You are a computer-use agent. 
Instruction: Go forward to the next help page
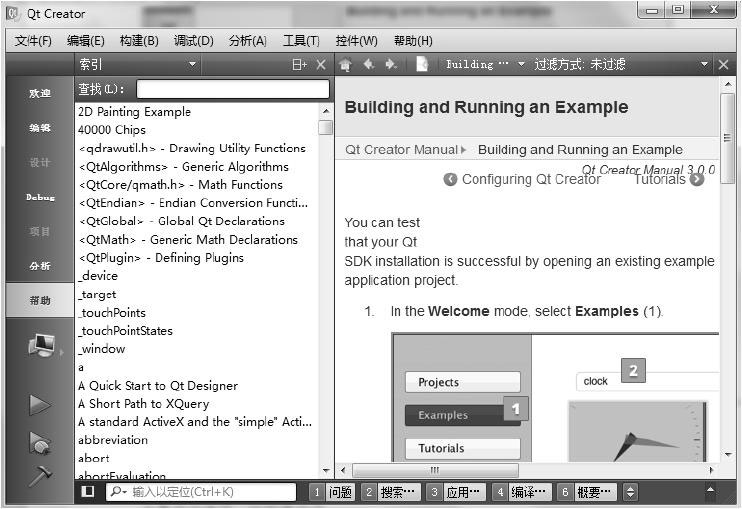click(x=391, y=64)
